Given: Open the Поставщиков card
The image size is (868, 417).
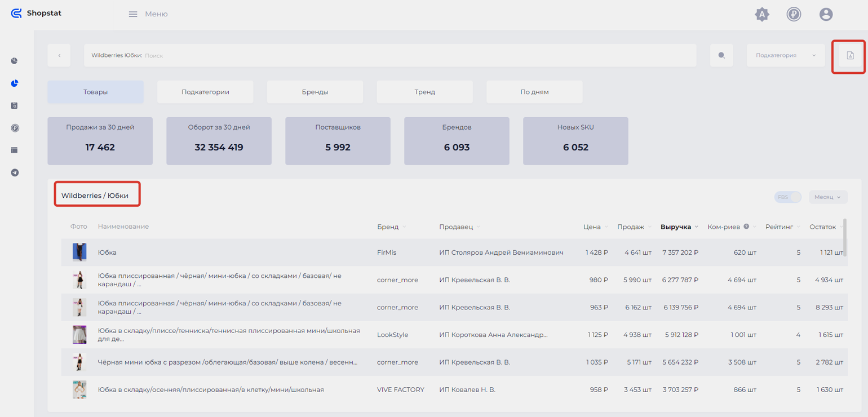Looking at the screenshot, I should click(x=338, y=141).
